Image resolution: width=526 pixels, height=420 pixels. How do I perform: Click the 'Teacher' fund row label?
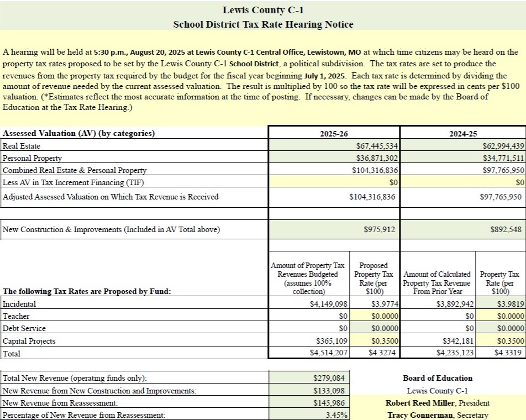(x=16, y=316)
